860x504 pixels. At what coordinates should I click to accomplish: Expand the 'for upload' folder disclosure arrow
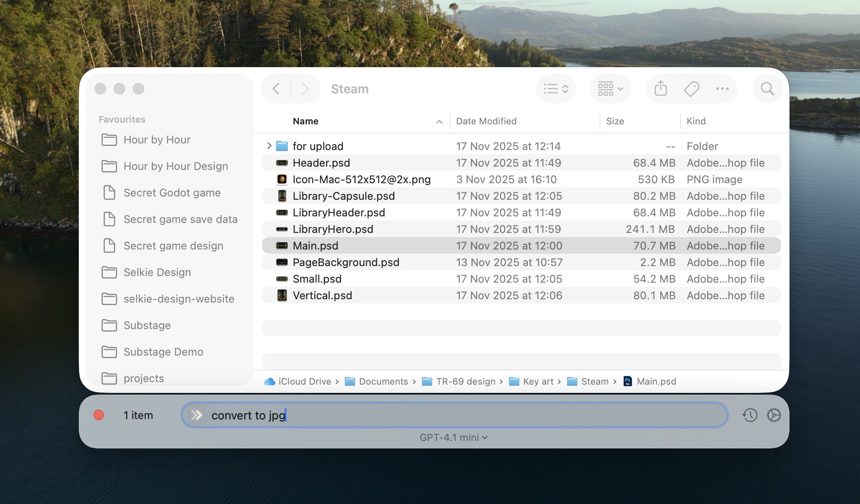[269, 146]
